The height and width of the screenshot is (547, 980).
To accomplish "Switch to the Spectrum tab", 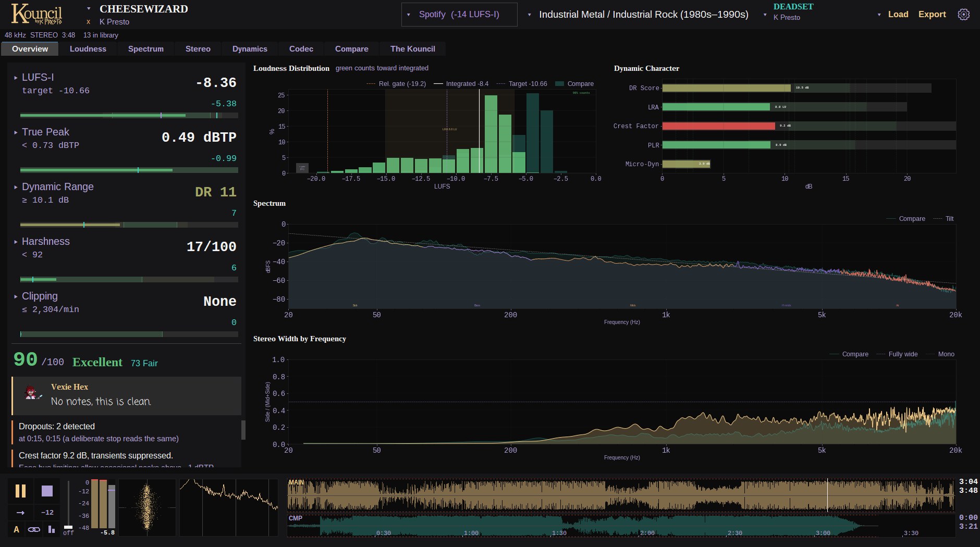I will pos(146,49).
